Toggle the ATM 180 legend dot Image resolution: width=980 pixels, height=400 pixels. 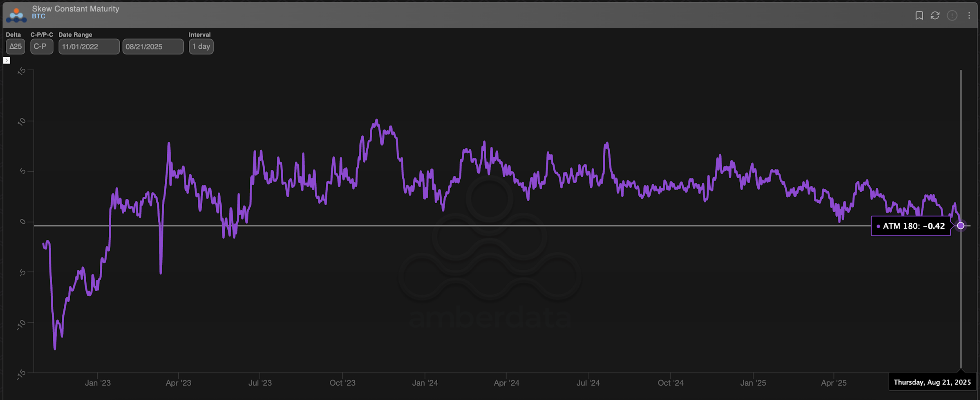879,225
